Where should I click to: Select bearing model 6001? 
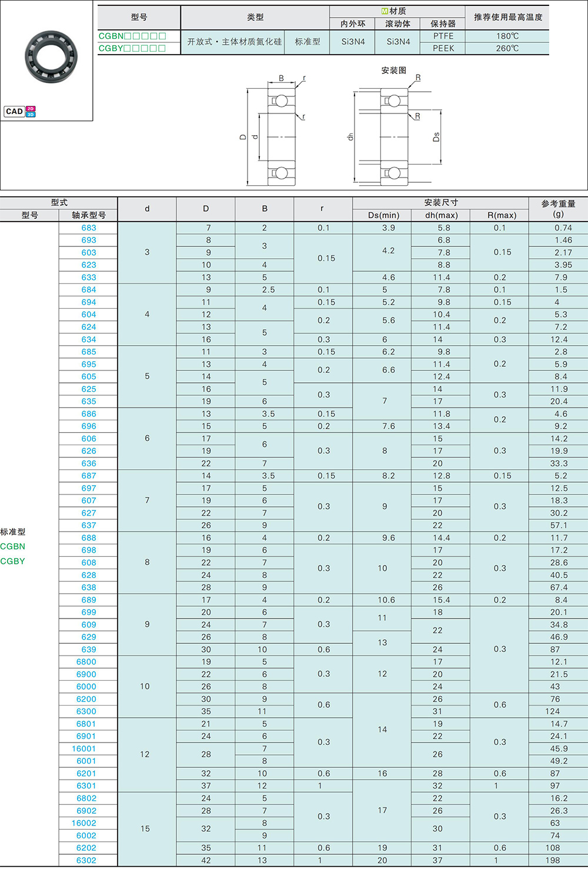coord(86,761)
